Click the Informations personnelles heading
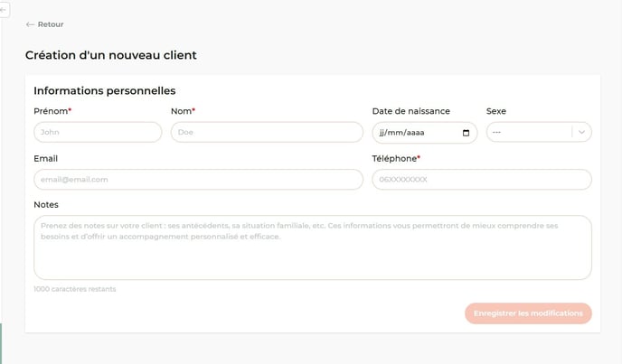This screenshot has height=364, width=622. point(104,91)
